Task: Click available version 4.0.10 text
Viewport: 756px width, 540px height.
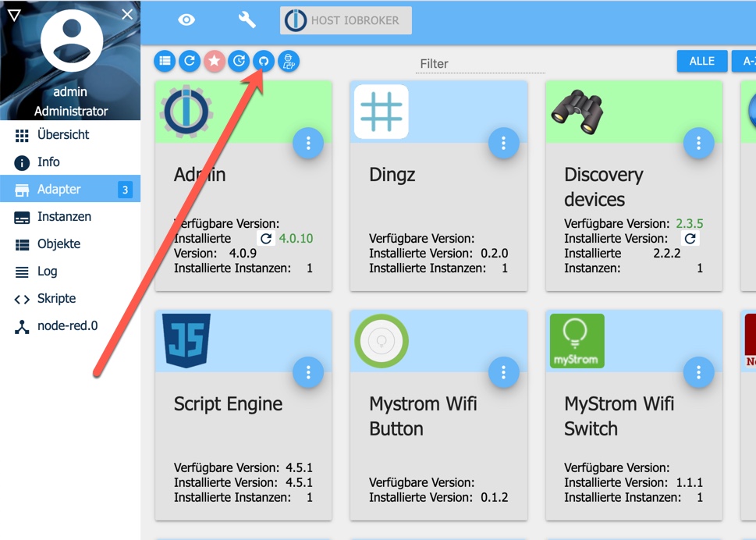Action: [x=296, y=238]
